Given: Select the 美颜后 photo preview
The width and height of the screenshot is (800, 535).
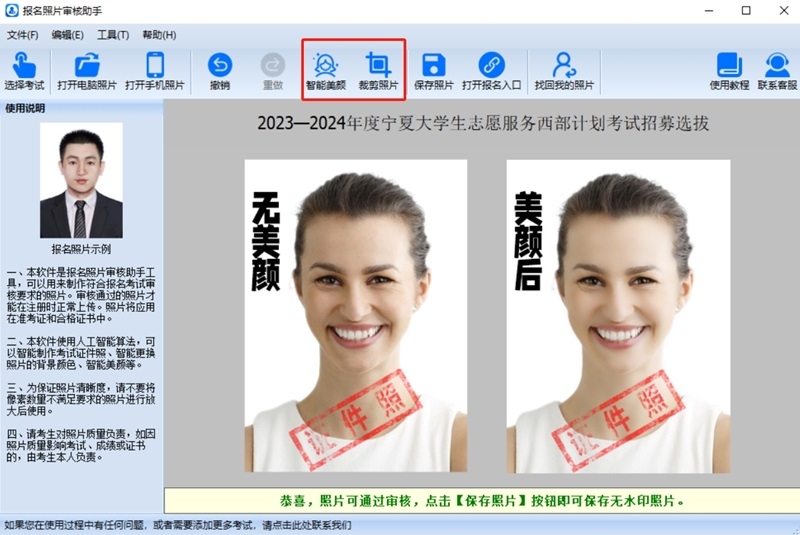Looking at the screenshot, I should coord(618,316).
